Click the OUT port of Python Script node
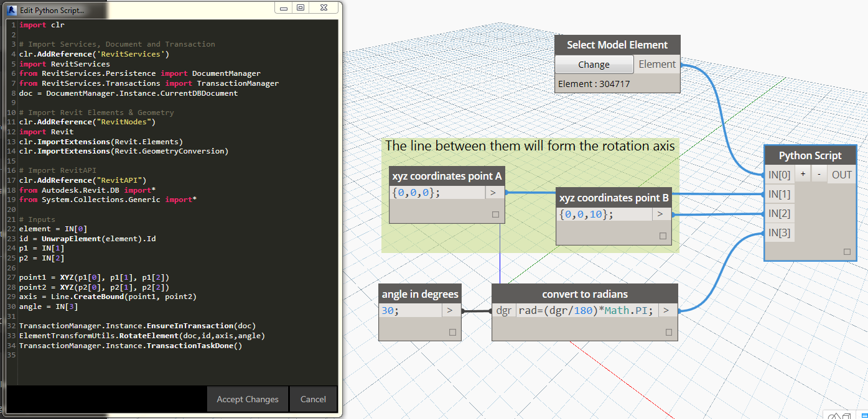 click(x=842, y=175)
